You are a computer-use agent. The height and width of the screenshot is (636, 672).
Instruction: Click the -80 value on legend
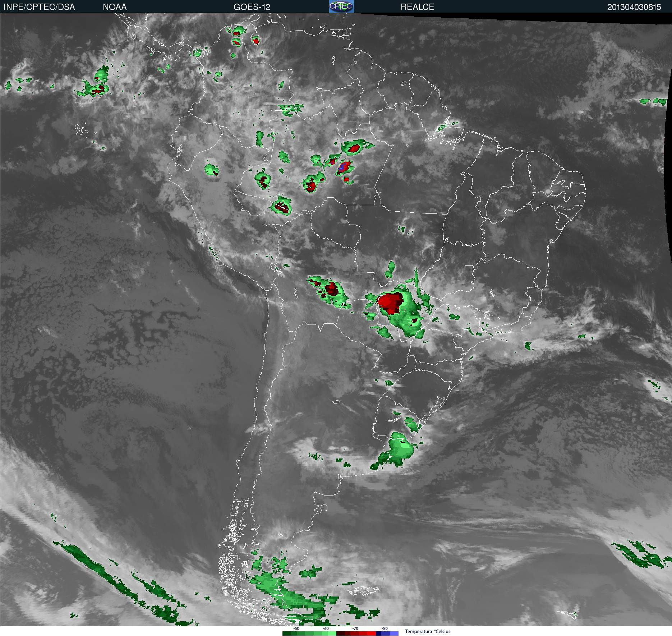[x=385, y=628]
